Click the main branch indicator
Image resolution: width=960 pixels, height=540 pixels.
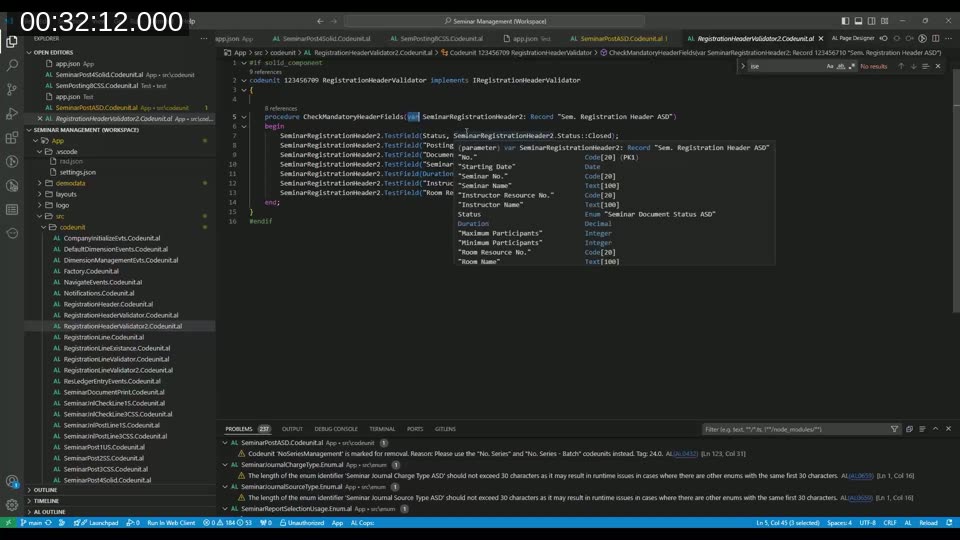pos(31,523)
